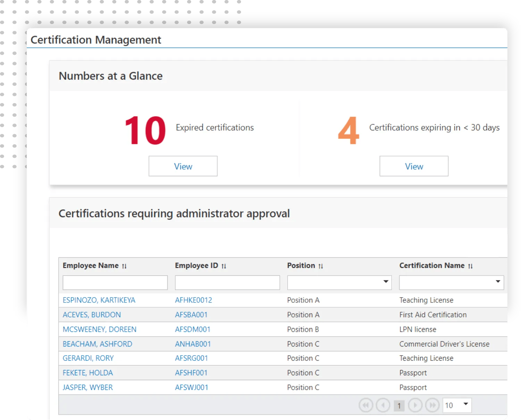View the expired certifications
This screenshot has width=527, height=420.
click(183, 166)
